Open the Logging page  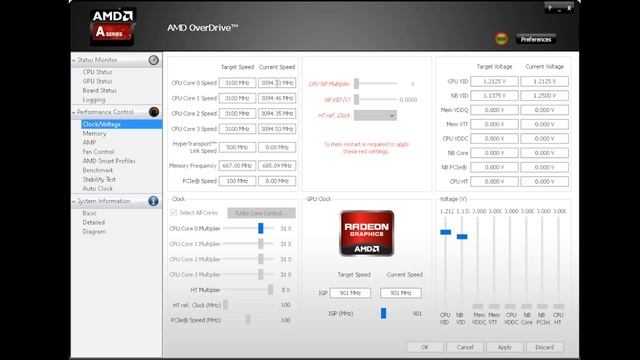point(93,100)
